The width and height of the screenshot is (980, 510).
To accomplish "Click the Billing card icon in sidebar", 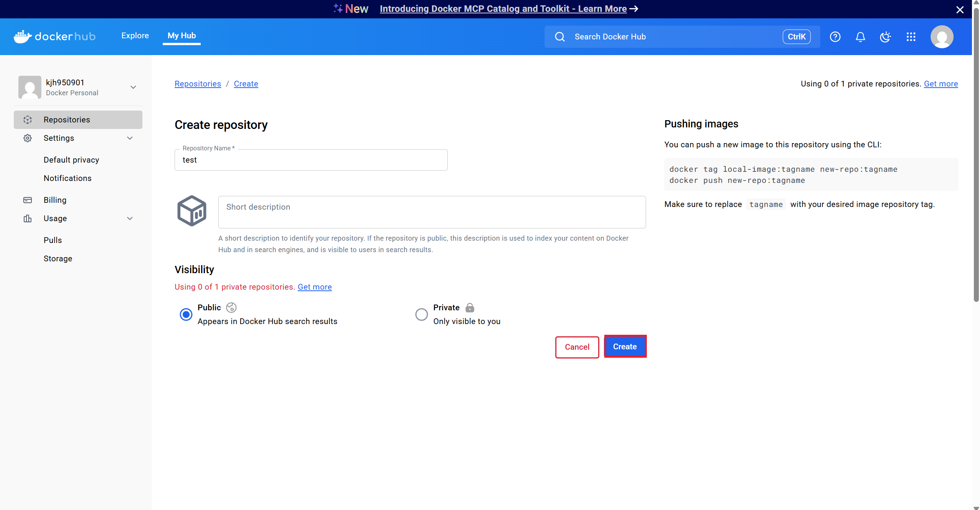I will point(28,200).
